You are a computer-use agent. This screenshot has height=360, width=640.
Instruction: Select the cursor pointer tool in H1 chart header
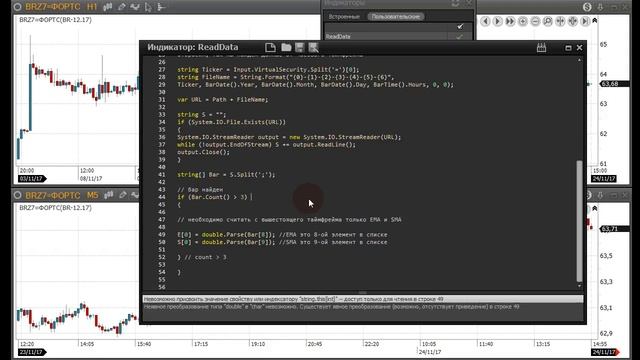coord(148,7)
